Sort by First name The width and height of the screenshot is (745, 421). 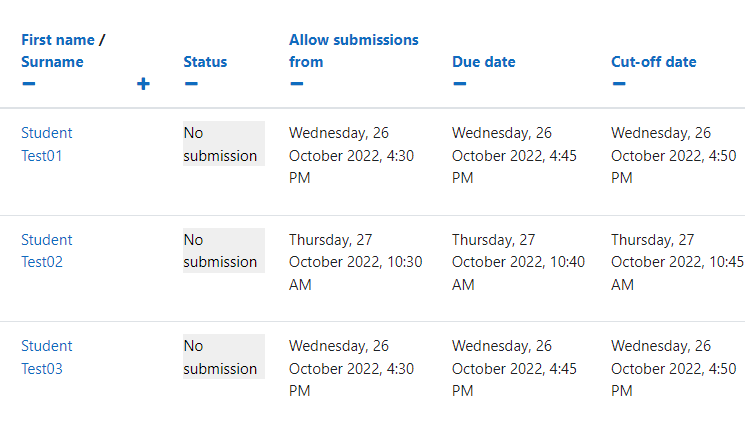click(x=58, y=40)
